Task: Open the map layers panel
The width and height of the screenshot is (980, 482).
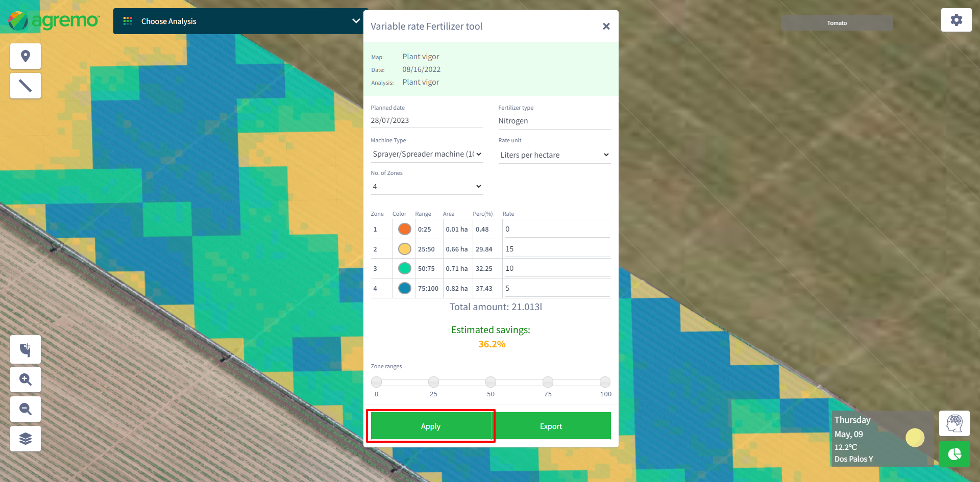Action: 26,439
